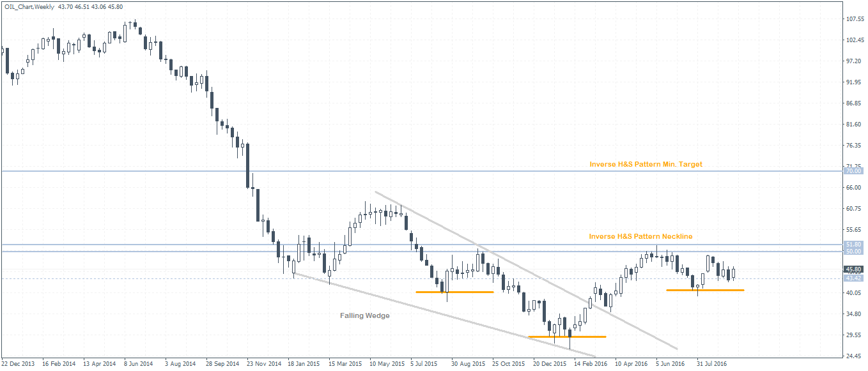Click the 70.00 price level tag

point(853,171)
